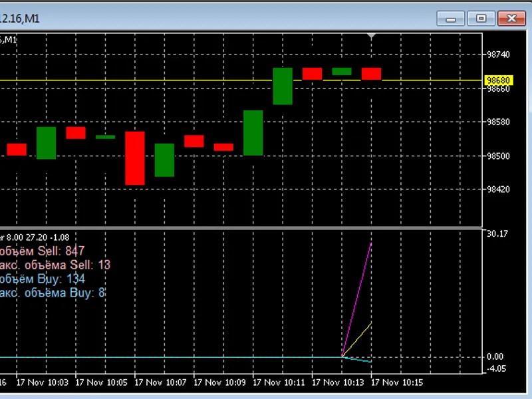Image resolution: width=532 pixels, height=399 pixels.
Task: Click the 17 Nov 10:05 time label
Action: pyautogui.click(x=102, y=383)
